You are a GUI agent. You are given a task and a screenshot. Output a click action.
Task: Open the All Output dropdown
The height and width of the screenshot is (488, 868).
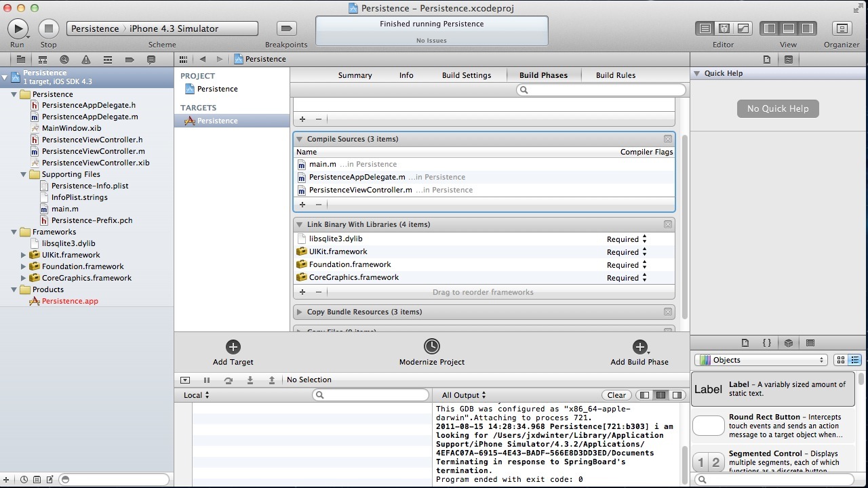[464, 395]
